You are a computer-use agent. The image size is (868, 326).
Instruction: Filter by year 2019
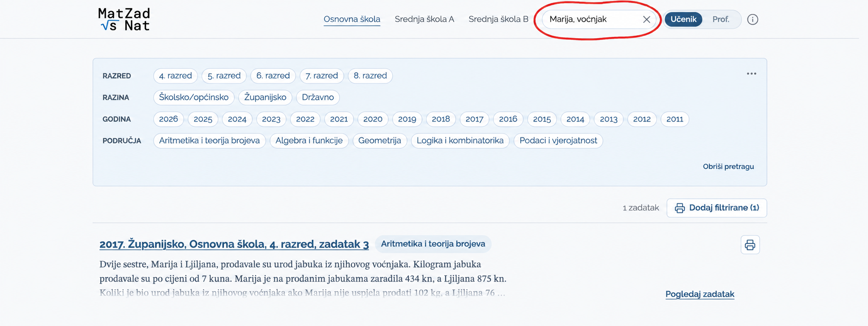tap(407, 119)
